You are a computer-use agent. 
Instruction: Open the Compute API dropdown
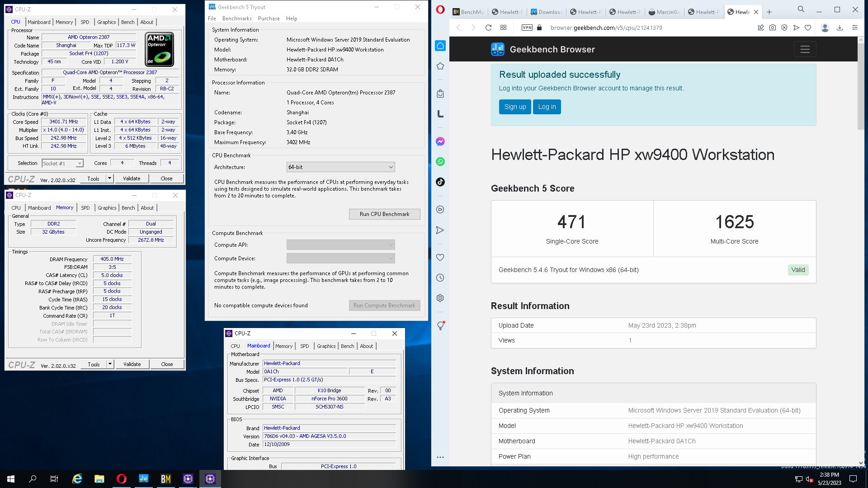(340, 245)
